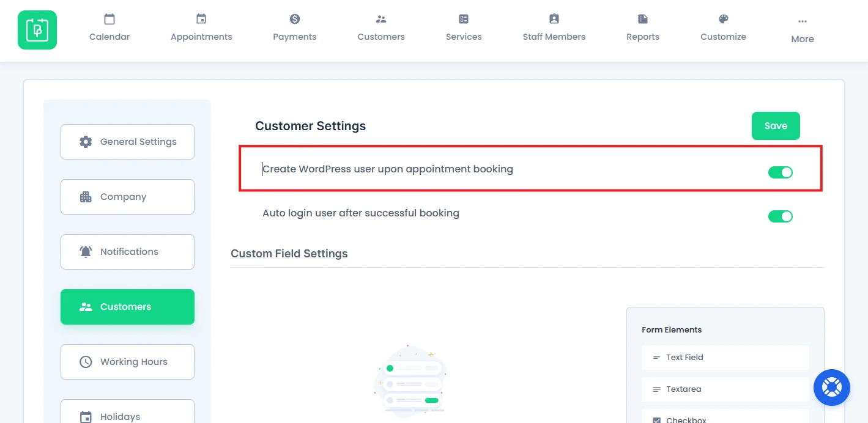
Task: Go to Appointments page label
Action: [x=201, y=37]
